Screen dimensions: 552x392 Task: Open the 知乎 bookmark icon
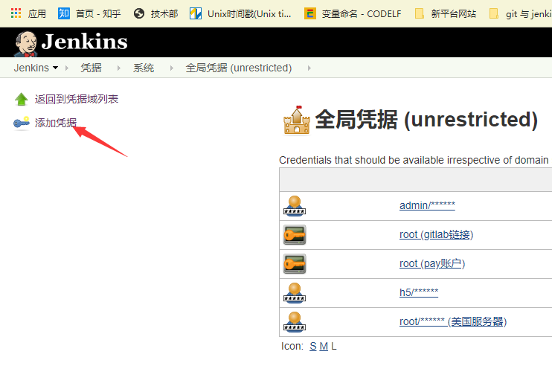point(64,13)
